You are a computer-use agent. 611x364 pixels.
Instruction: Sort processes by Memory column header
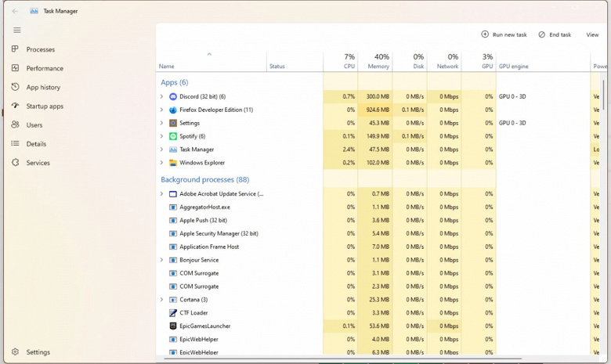[x=374, y=62]
